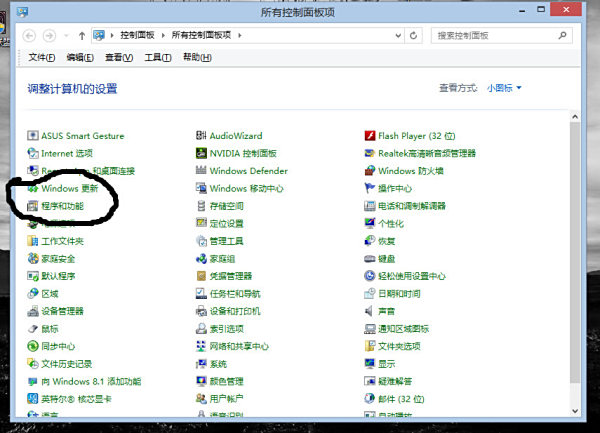The width and height of the screenshot is (600, 433).
Task: Open 工作文件夹 icon
Action: pos(33,241)
